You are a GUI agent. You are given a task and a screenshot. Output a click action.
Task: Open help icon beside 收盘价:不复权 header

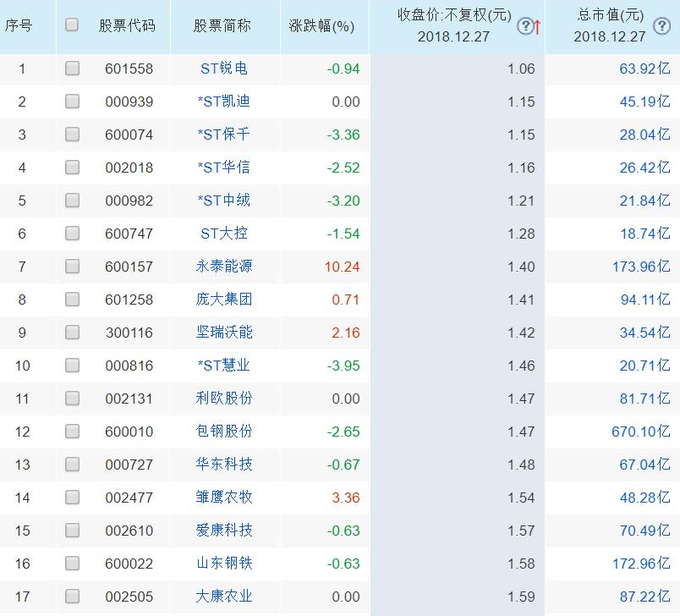525,26
